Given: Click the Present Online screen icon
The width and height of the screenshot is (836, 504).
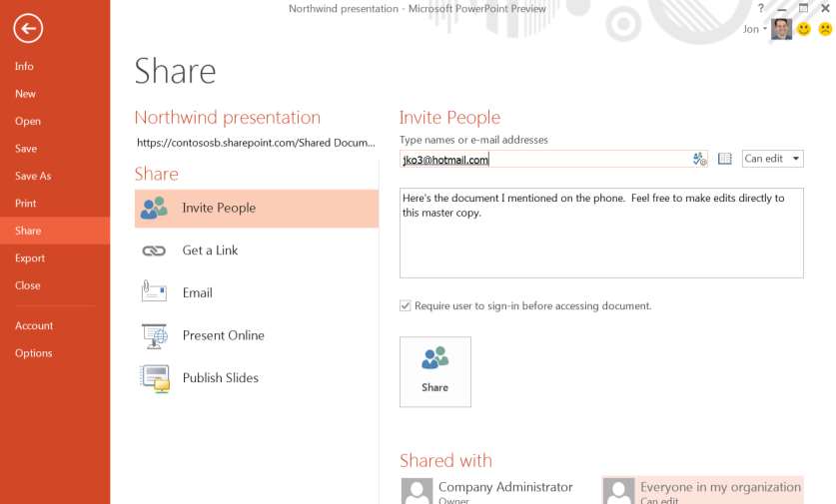Looking at the screenshot, I should (155, 335).
